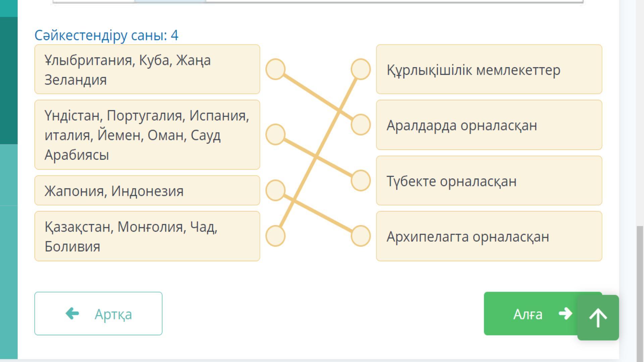Click the Қазақстан, Монғолия, Чад, Боливия card

pyautogui.click(x=147, y=236)
